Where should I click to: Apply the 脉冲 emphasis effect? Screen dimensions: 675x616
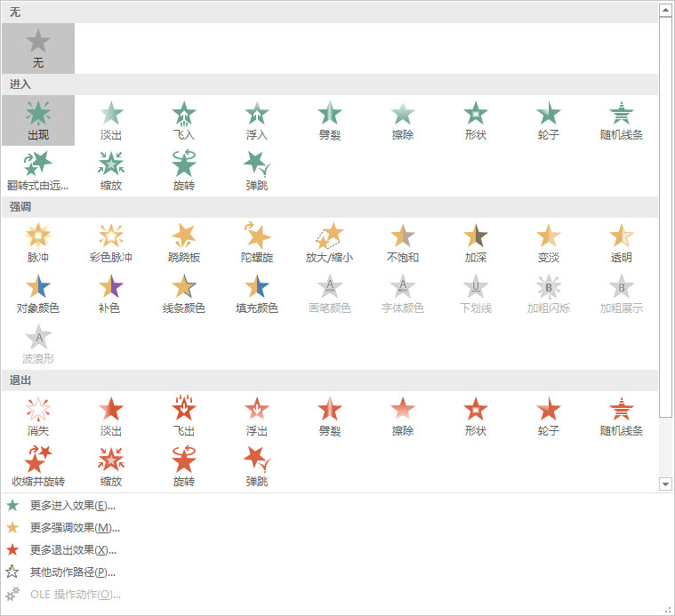click(38, 243)
